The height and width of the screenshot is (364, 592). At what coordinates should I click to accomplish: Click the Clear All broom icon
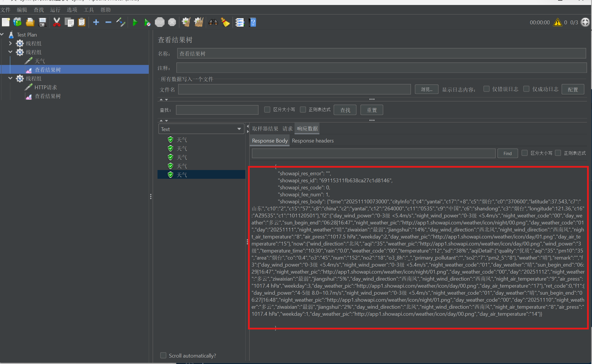click(199, 23)
